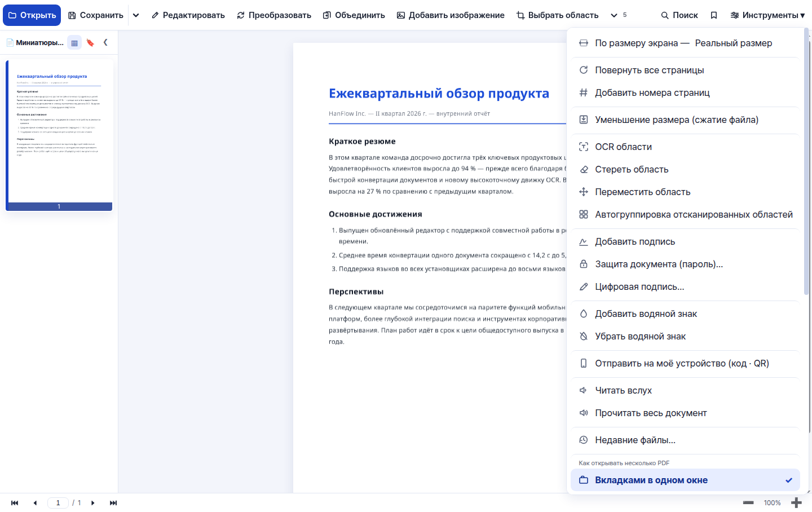This screenshot has width=812, height=512.
Task: Select OCR области menu item
Action: point(685,147)
